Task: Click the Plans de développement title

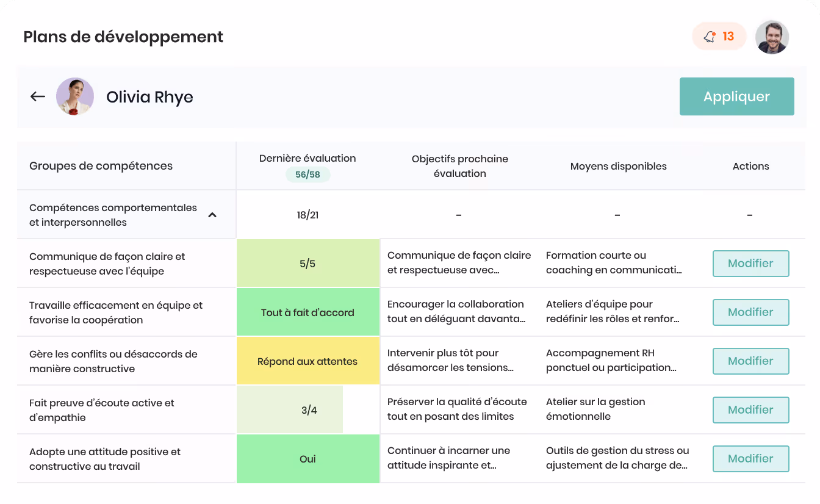Action: pyautogui.click(x=123, y=37)
